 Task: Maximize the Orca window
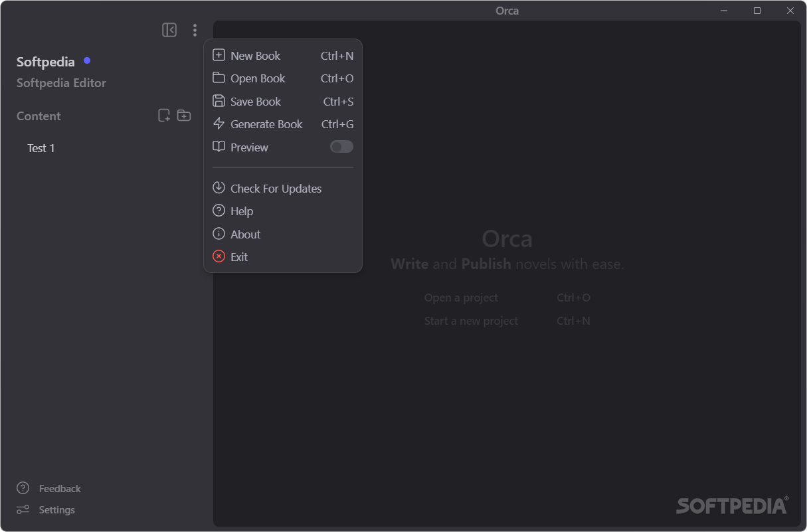757,11
